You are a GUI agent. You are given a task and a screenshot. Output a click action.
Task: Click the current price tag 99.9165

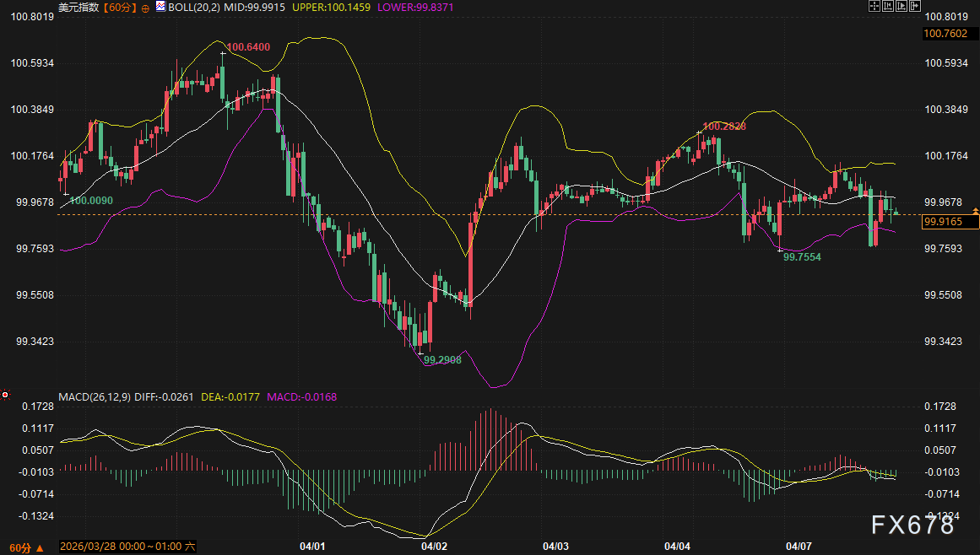[947, 222]
